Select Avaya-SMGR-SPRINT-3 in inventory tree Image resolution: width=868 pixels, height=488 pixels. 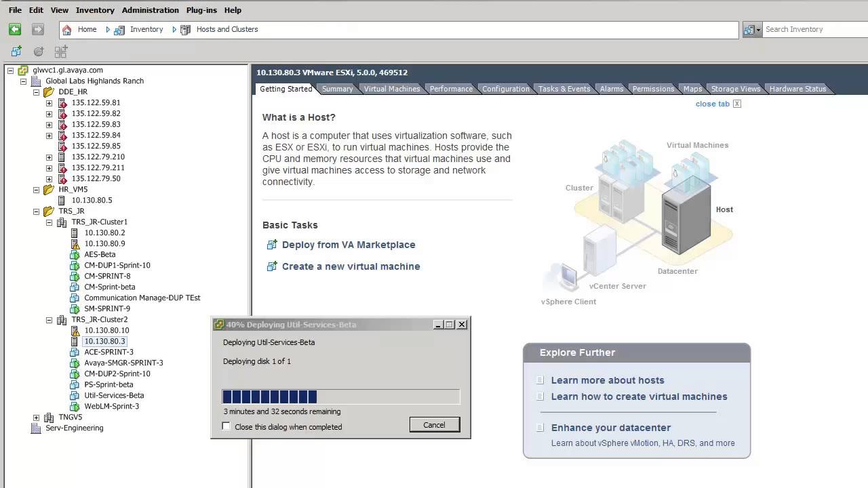pos(123,363)
